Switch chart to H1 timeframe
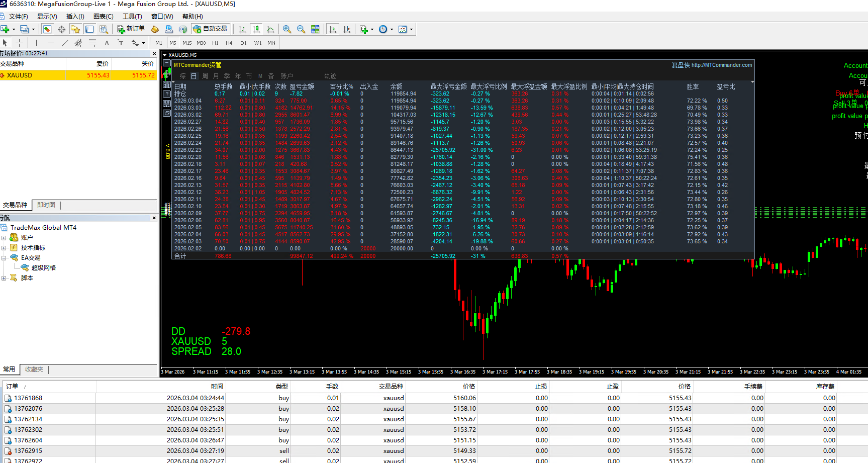Viewport: 868px width, 463px height. point(215,43)
